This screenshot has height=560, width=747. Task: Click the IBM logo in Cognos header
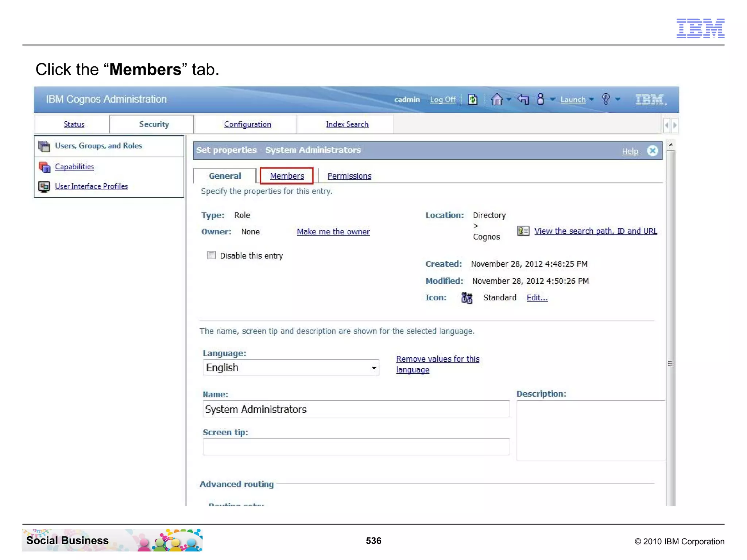pyautogui.click(x=651, y=100)
